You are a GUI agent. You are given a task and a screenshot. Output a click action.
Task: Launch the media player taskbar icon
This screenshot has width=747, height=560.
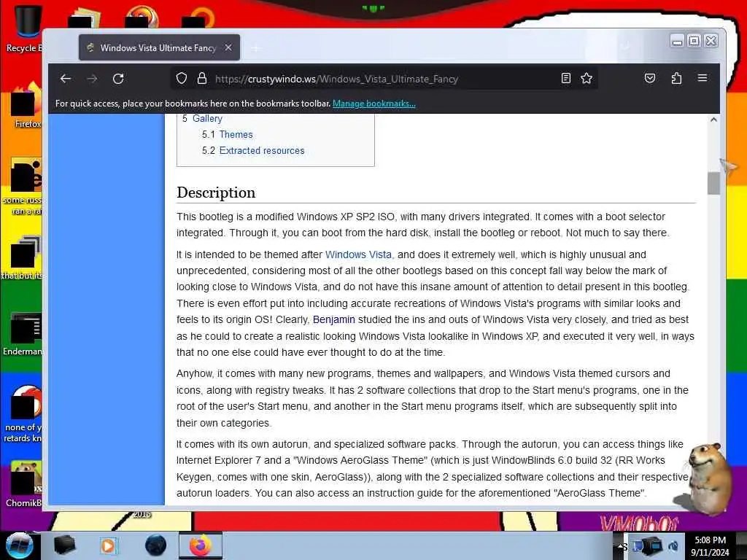coord(109,545)
